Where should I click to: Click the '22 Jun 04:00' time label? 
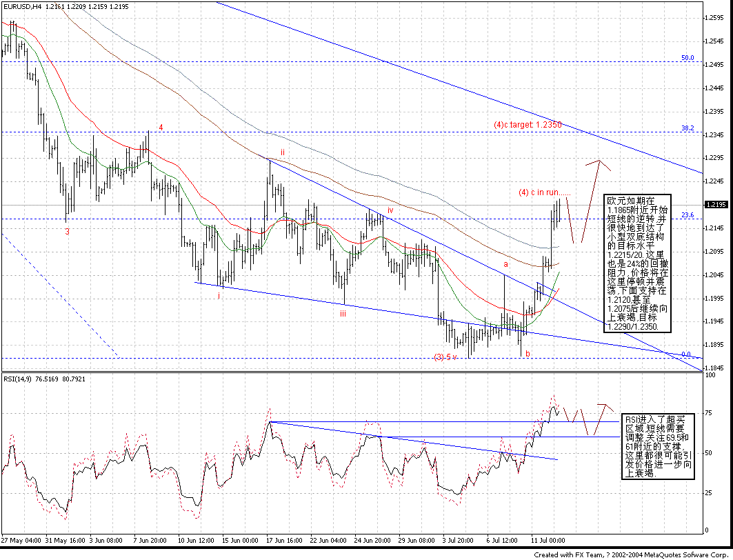pyautogui.click(x=329, y=541)
